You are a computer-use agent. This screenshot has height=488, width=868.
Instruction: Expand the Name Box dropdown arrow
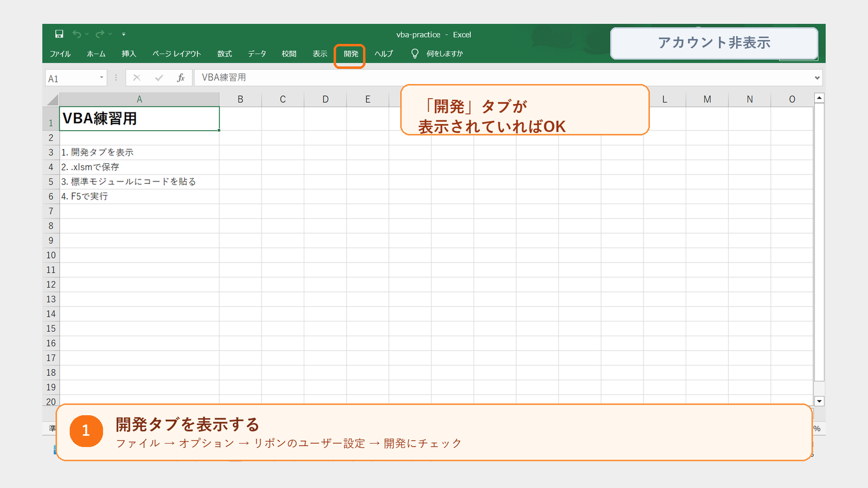coord(101,78)
